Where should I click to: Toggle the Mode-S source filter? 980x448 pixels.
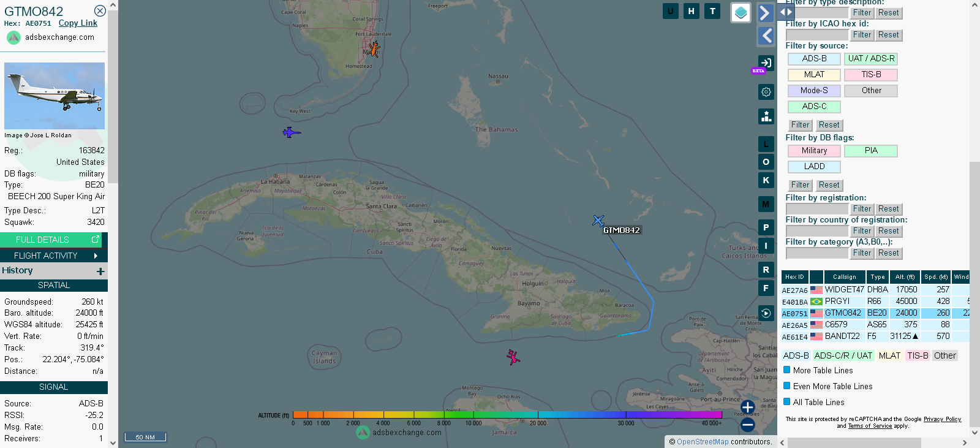coord(814,91)
